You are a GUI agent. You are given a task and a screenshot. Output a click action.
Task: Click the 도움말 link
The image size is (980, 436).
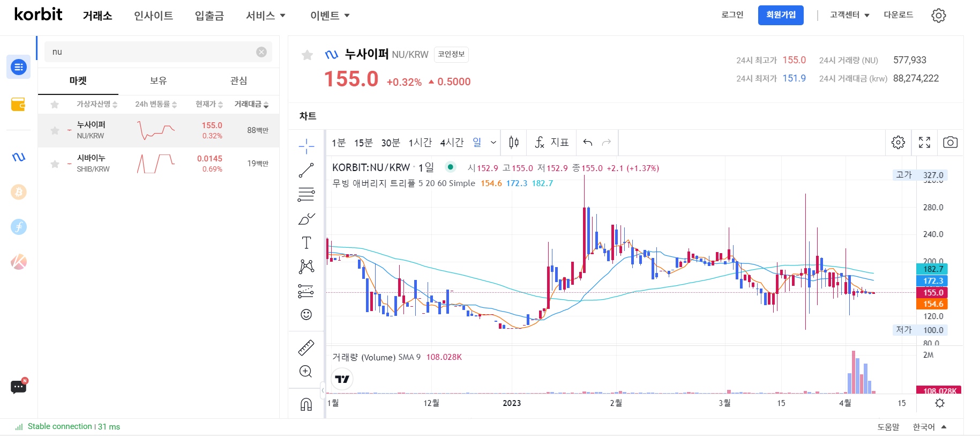click(888, 427)
